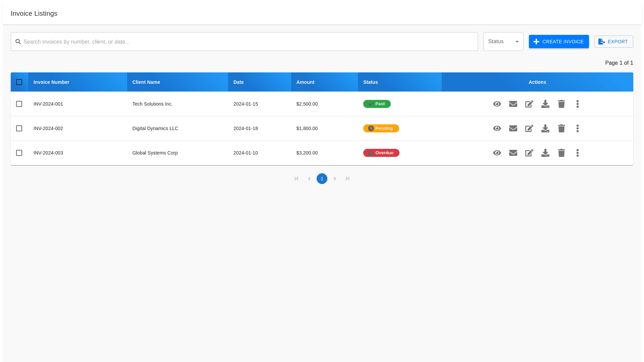The height and width of the screenshot is (362, 644).
Task: Send email for Tech Solutions Inc. invoice
Action: pos(513,104)
